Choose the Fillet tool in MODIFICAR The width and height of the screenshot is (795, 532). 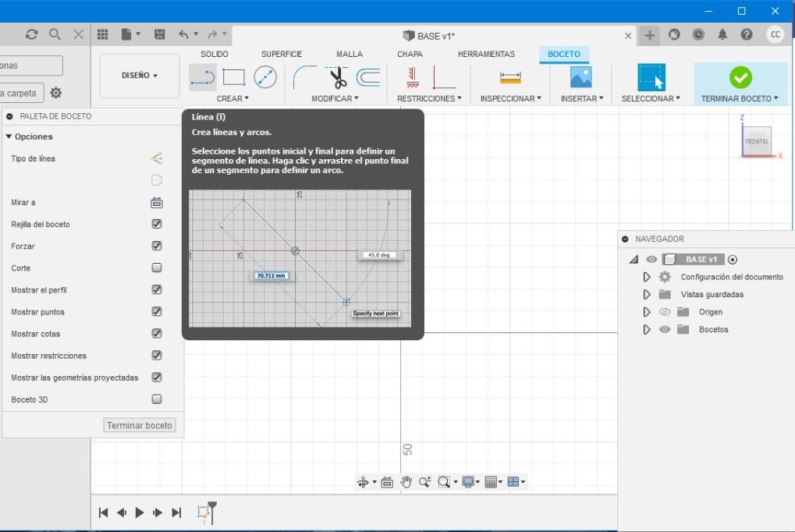pos(304,77)
